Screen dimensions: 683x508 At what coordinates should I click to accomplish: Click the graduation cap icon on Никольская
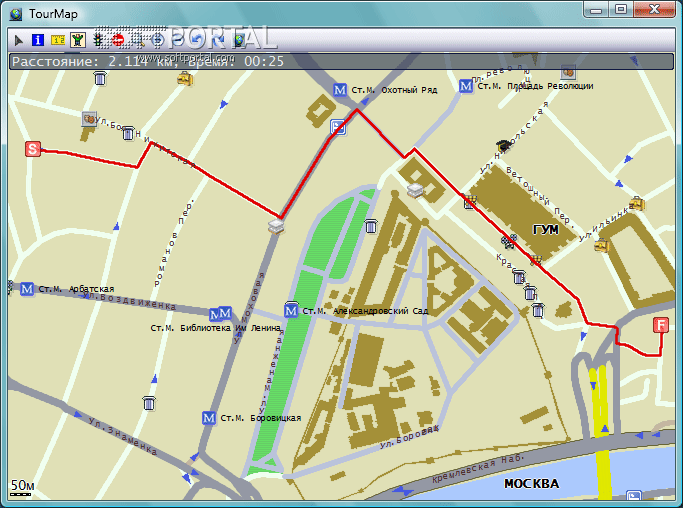[x=503, y=145]
